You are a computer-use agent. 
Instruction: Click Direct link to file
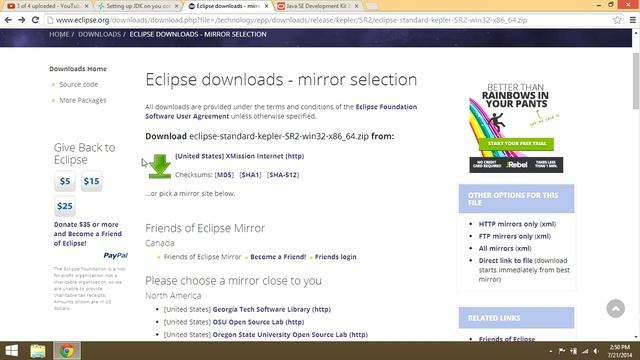[506, 260]
